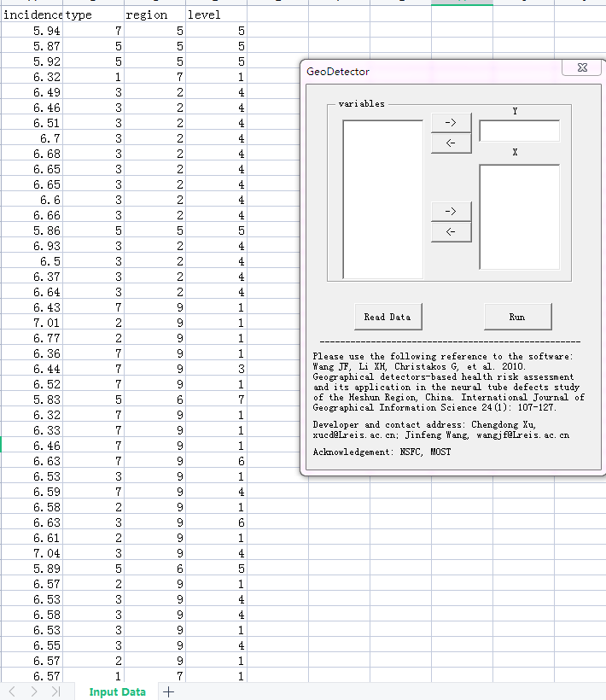Select the incidence cell 7.04
The width and height of the screenshot is (606, 700).
pyautogui.click(x=32, y=553)
